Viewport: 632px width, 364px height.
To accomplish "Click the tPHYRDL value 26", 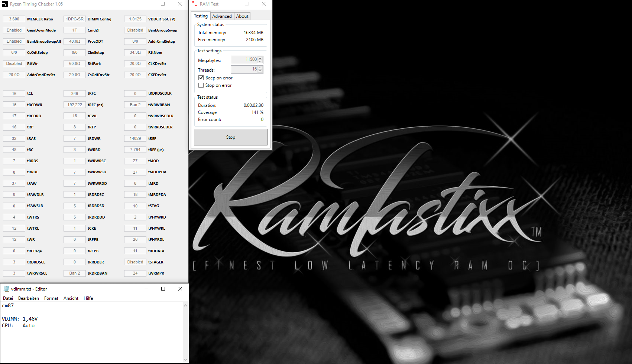I will pyautogui.click(x=135, y=239).
